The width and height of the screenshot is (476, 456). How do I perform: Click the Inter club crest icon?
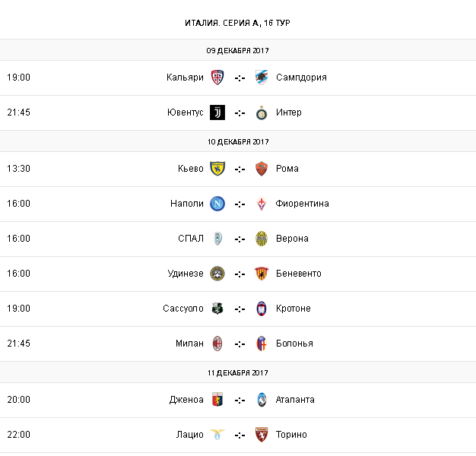262,112
